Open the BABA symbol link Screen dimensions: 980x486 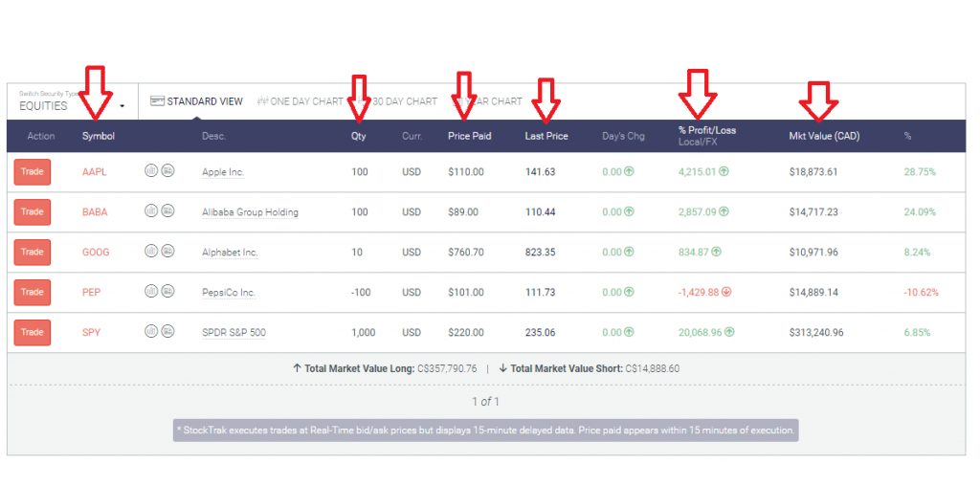click(x=95, y=211)
